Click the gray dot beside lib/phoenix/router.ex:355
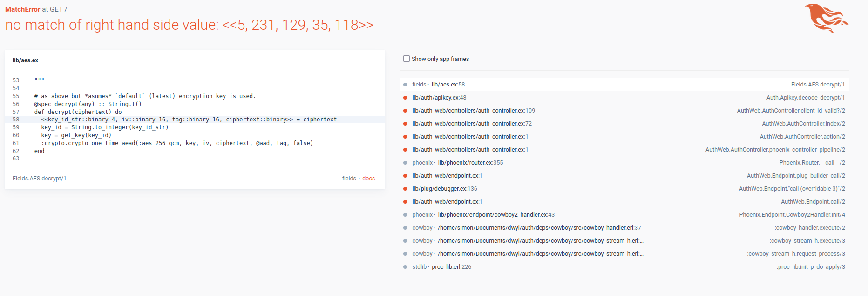The height and width of the screenshot is (299, 868). click(x=405, y=163)
